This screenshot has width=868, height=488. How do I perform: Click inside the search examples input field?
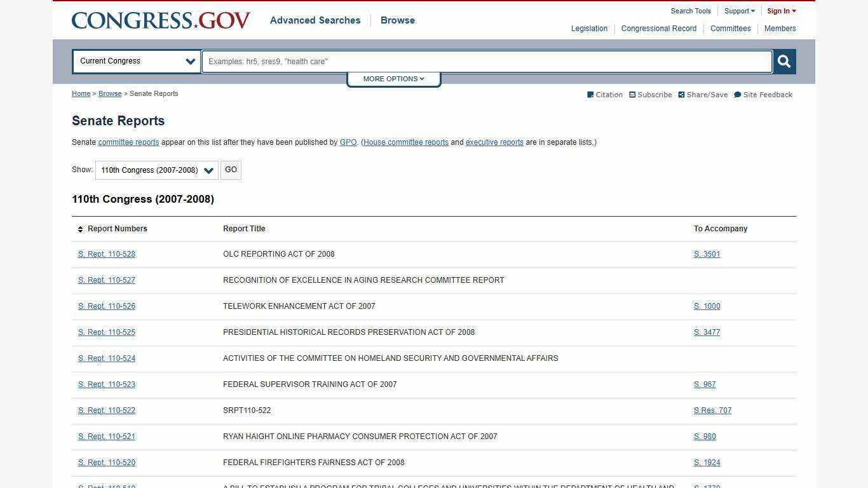[x=486, y=61]
